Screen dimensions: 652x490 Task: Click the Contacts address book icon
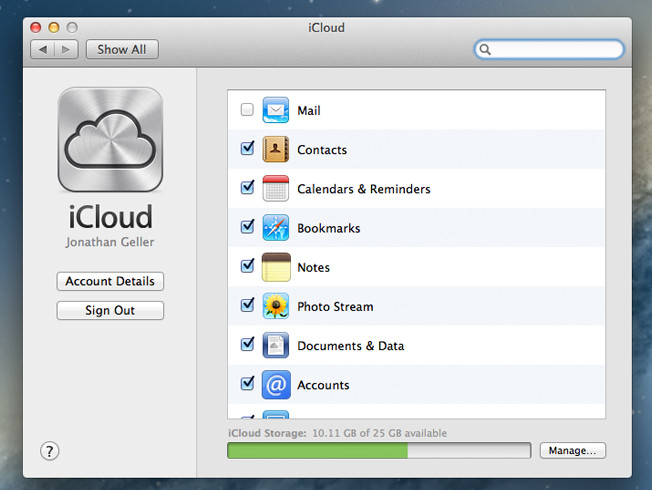click(275, 149)
